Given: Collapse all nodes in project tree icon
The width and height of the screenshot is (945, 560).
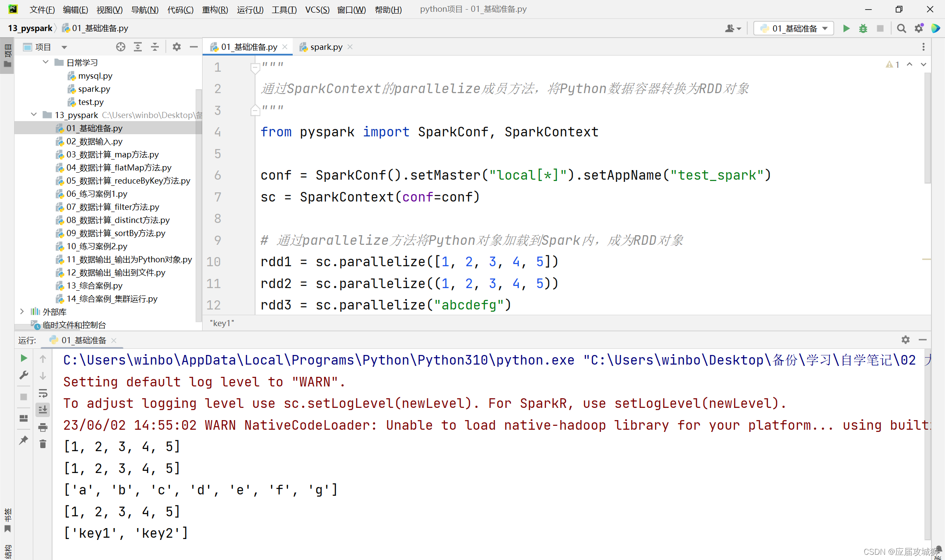Looking at the screenshot, I should (155, 47).
